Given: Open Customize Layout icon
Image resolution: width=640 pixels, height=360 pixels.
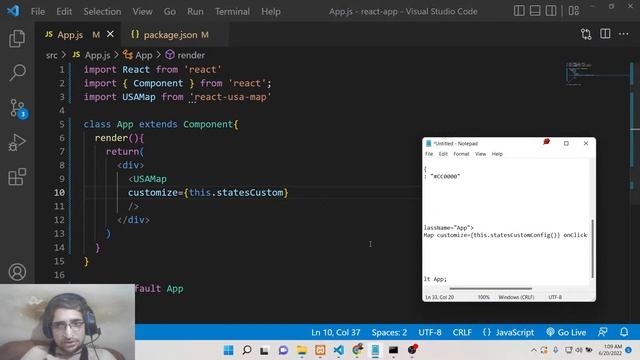Looking at the screenshot, I should (x=574, y=11).
